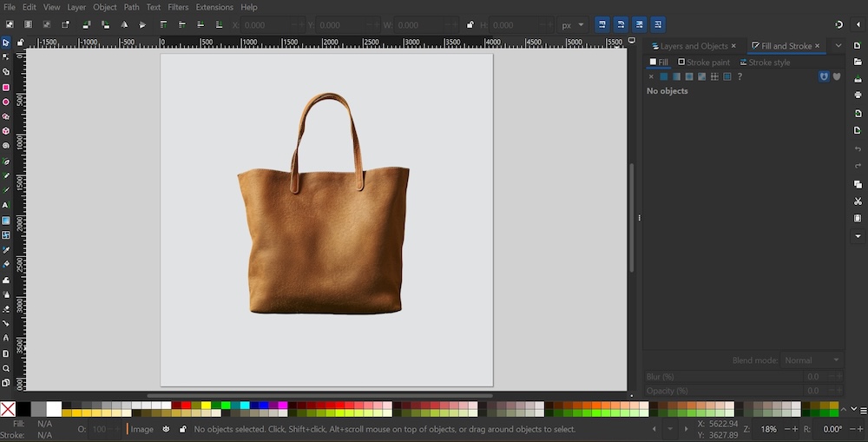Toggle current layer lock in status bar
868x442 pixels.
(x=181, y=429)
